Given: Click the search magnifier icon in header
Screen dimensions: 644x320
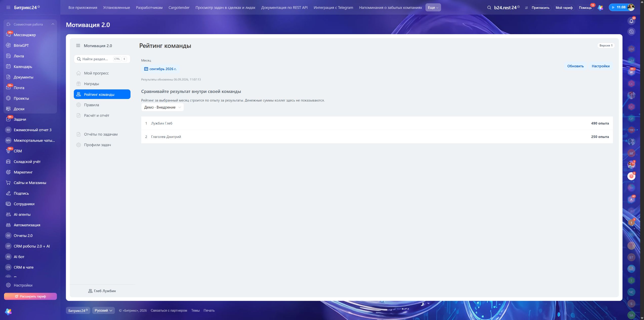Looking at the screenshot, I should point(489,8).
